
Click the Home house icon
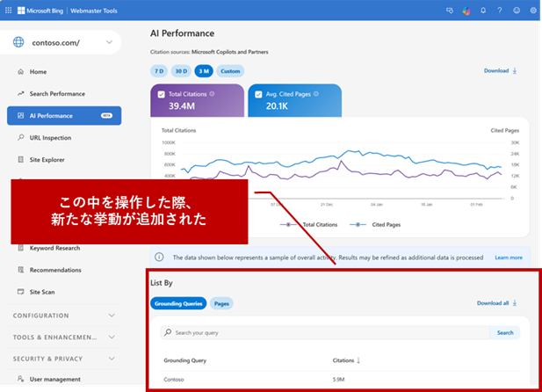tap(21, 71)
